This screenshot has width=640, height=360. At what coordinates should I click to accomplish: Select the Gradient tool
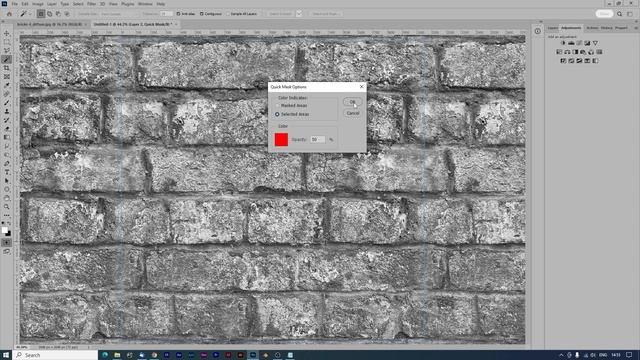click(7, 138)
